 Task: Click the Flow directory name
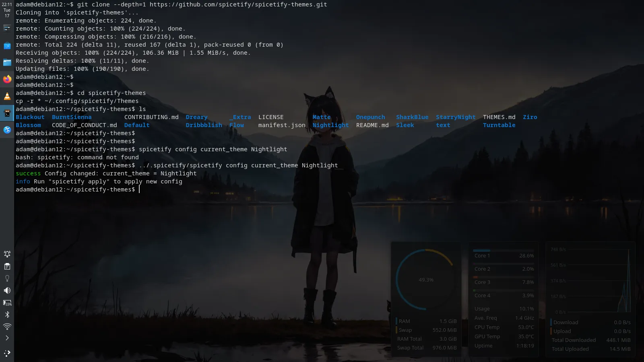pos(237,125)
